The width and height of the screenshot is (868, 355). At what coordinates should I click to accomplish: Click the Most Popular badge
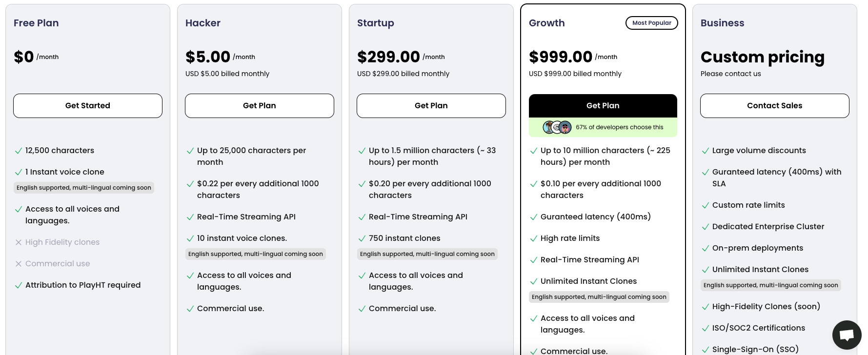click(x=652, y=23)
